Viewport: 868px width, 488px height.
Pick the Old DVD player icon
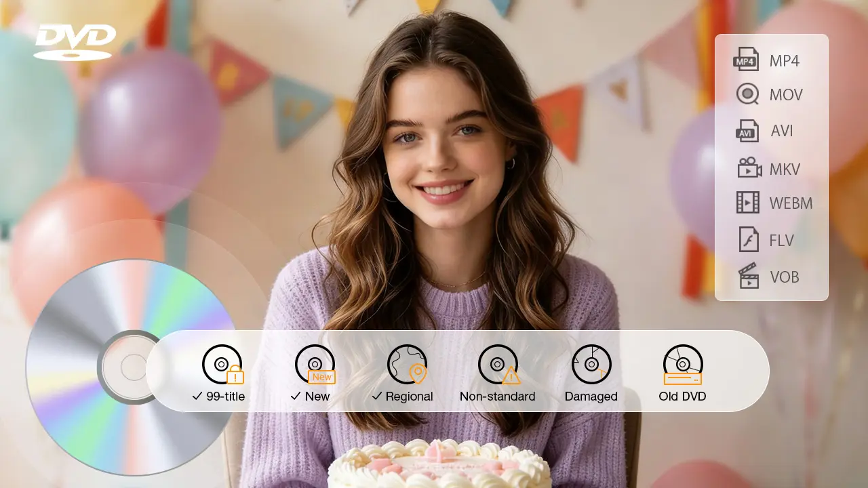point(683,365)
